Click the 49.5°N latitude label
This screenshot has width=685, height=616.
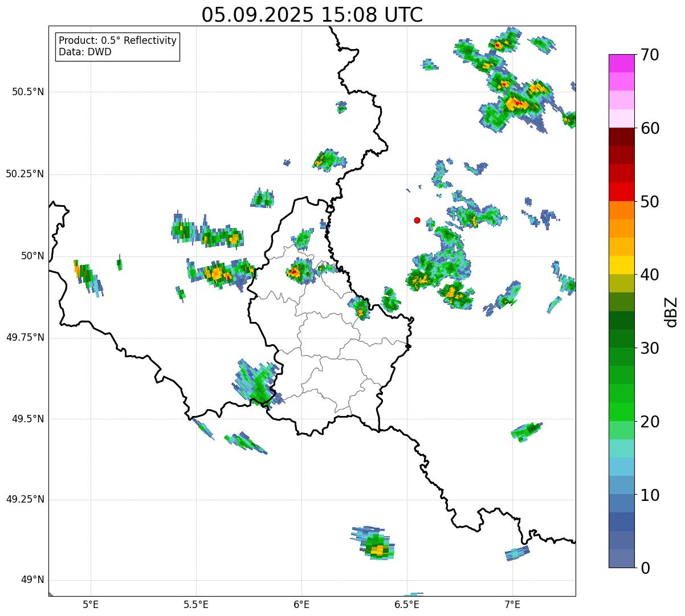coord(27,419)
